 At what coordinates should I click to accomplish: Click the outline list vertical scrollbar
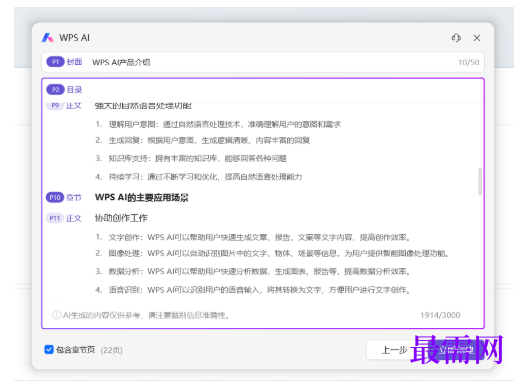click(480, 182)
